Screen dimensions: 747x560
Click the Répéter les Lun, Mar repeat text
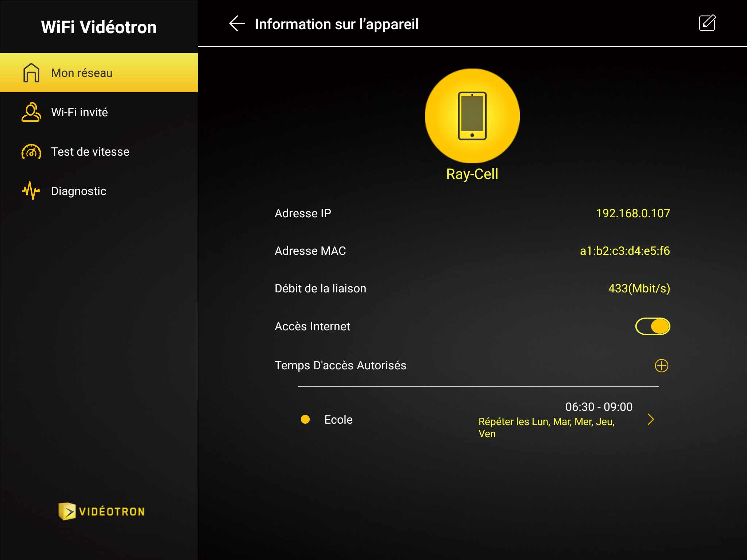pyautogui.click(x=546, y=427)
